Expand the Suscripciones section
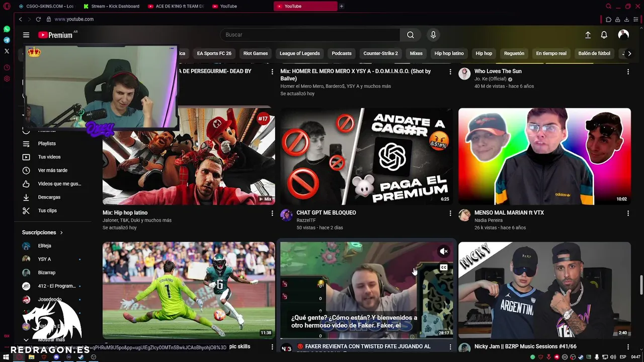The height and width of the screenshot is (362, 644). 42,232
